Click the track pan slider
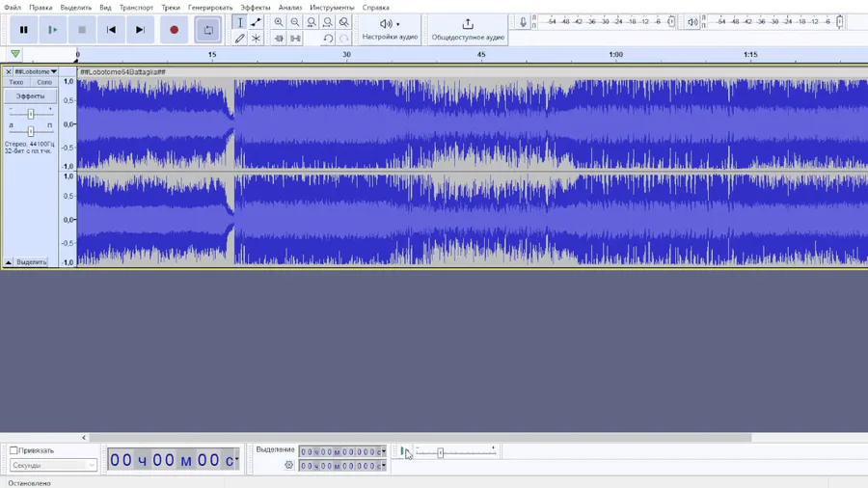The image size is (868, 488). click(x=31, y=131)
